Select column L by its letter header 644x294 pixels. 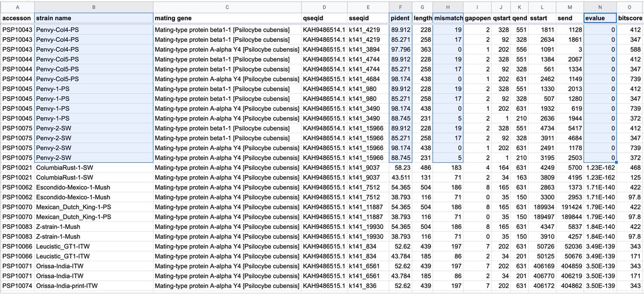coord(542,6)
